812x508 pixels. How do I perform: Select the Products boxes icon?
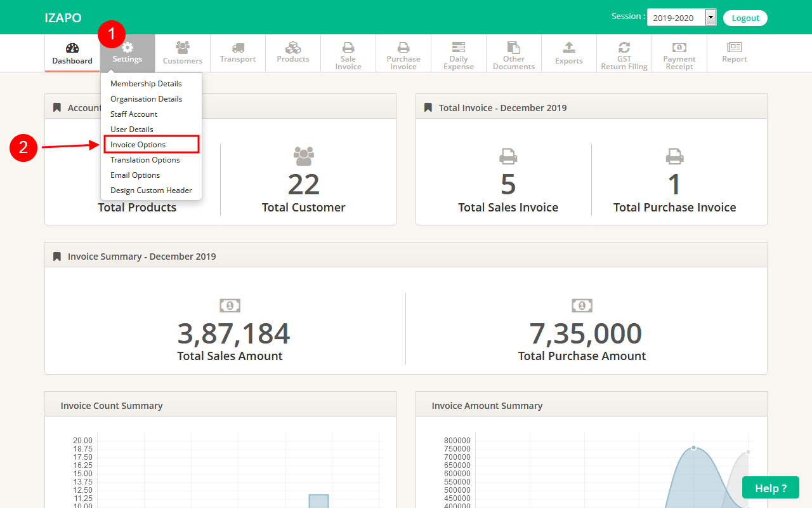click(293, 48)
